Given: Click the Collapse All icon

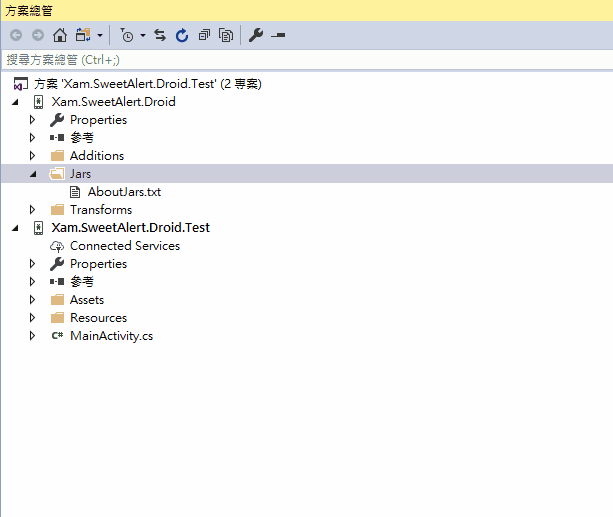Looking at the screenshot, I should point(204,35).
